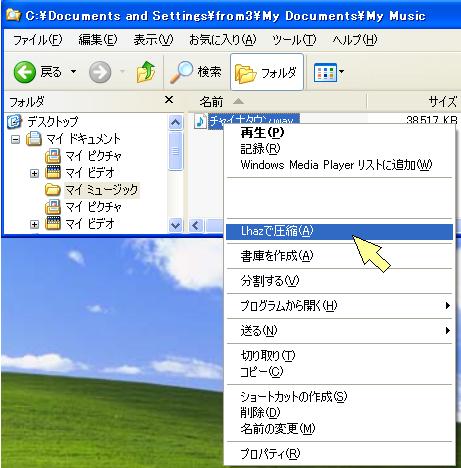Close the フォルダ side pane
Viewport: 461px width, 468px height.
pyautogui.click(x=169, y=99)
